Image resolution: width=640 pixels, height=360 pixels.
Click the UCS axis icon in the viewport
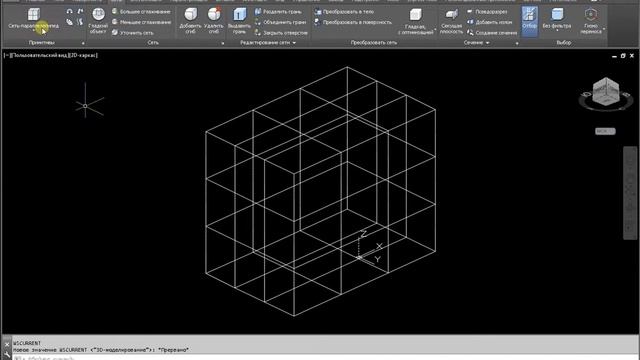point(369,248)
